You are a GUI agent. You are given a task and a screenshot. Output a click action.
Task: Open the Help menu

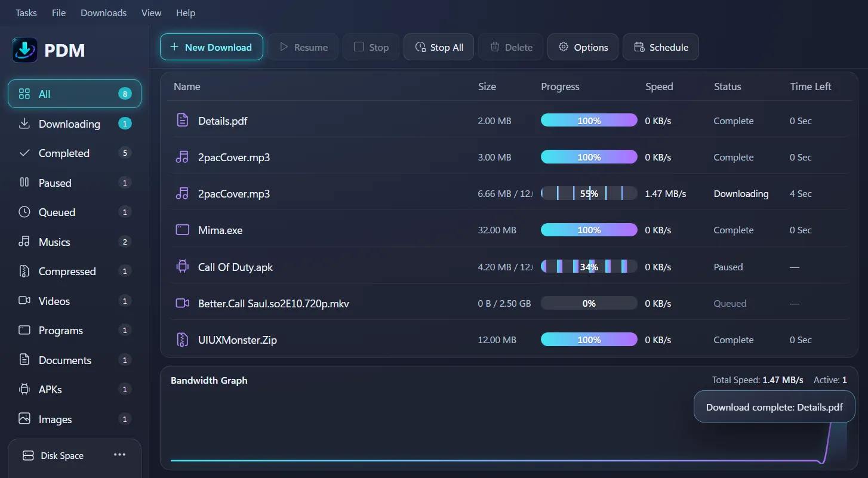tap(186, 13)
